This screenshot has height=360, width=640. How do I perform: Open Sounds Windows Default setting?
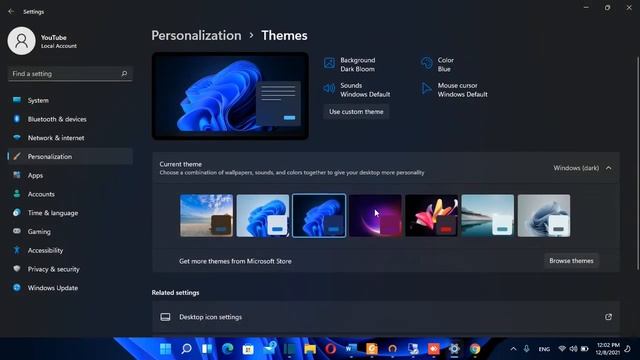coord(357,90)
